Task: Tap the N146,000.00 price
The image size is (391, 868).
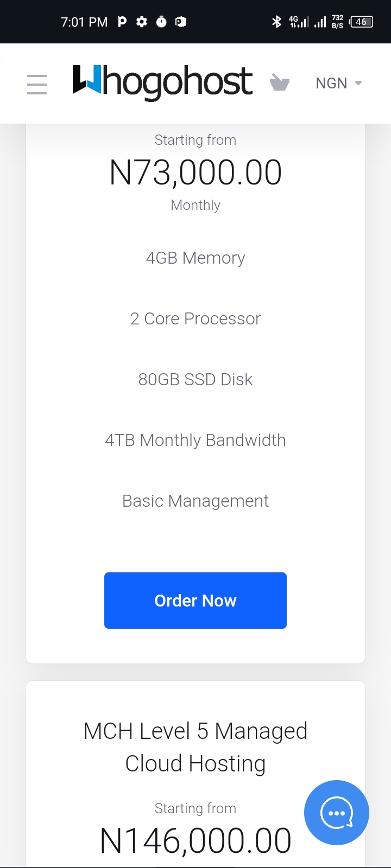Action: 195,840
